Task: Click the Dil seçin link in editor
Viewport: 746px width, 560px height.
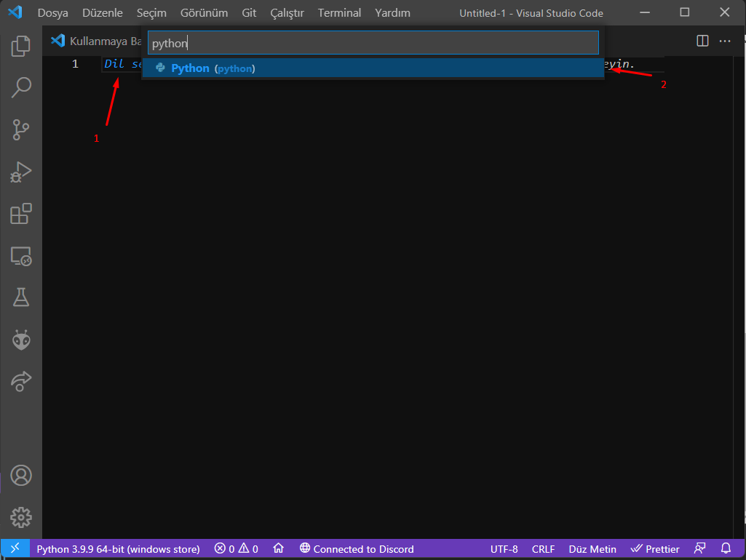Action: coord(123,64)
